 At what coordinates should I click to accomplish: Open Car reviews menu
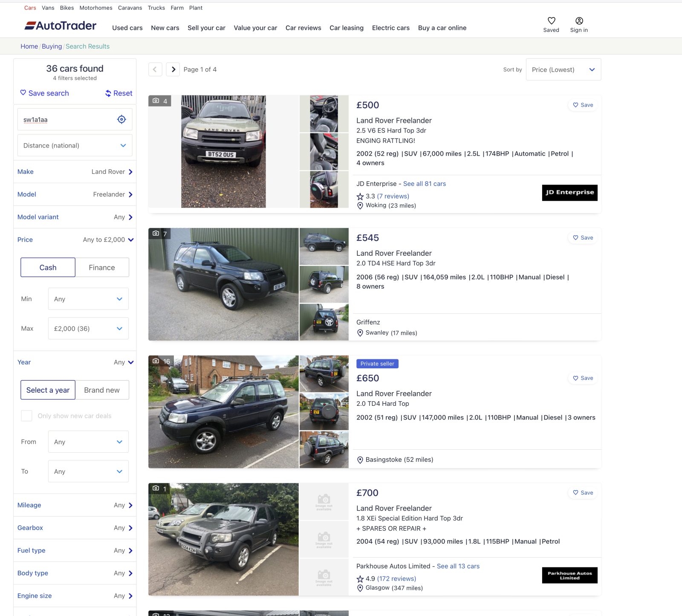tap(303, 28)
